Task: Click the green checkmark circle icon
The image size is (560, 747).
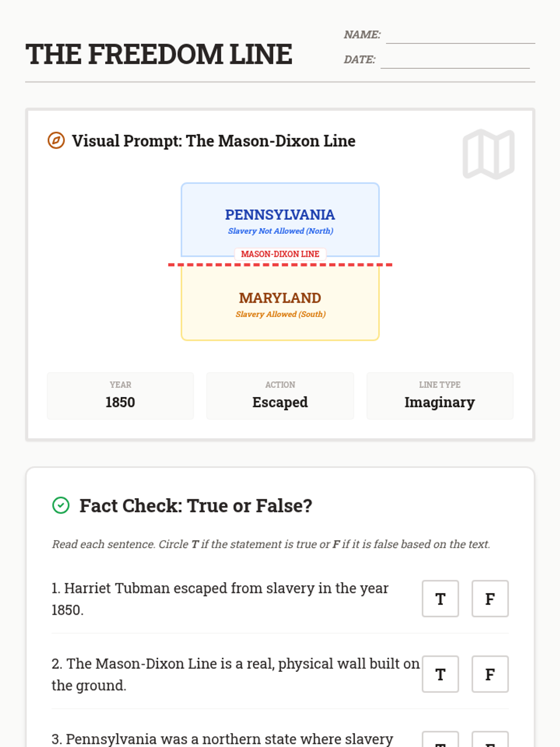Action: pos(61,505)
